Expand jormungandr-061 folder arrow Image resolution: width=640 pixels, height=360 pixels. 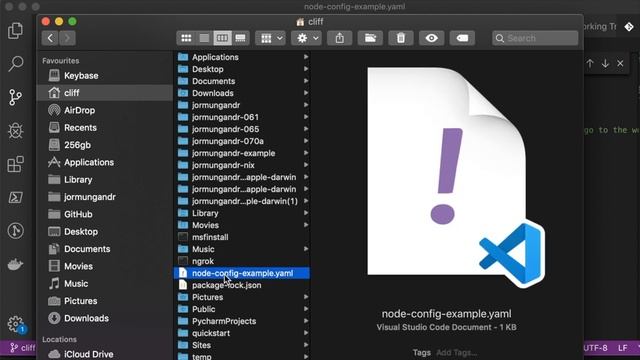306,117
